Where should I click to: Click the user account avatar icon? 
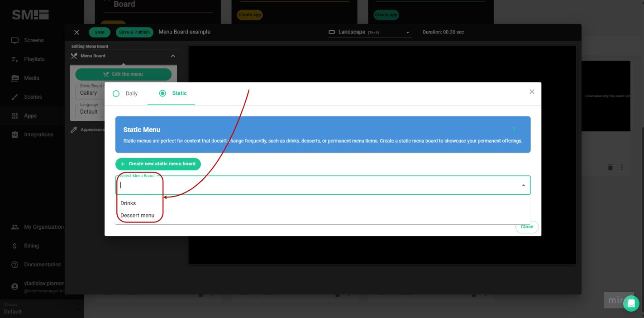click(15, 287)
